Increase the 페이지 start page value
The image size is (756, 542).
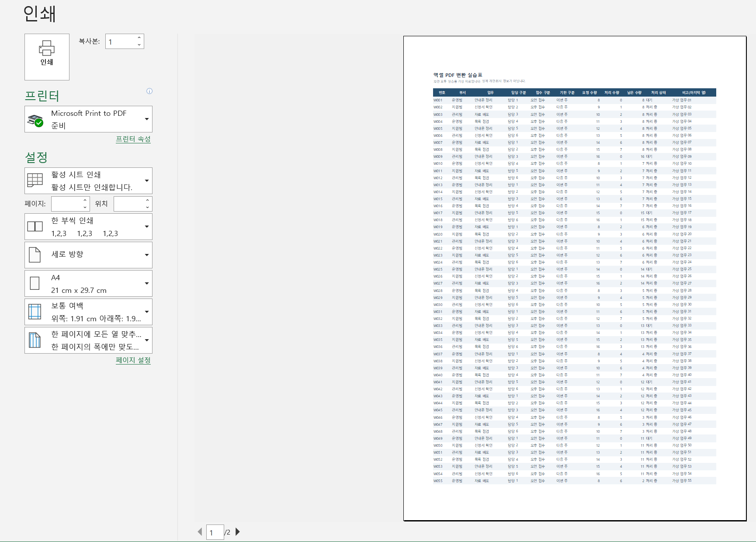[85, 200]
